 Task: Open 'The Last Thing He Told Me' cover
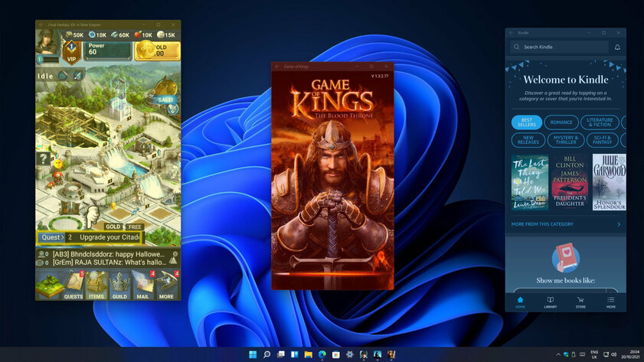[x=530, y=183]
